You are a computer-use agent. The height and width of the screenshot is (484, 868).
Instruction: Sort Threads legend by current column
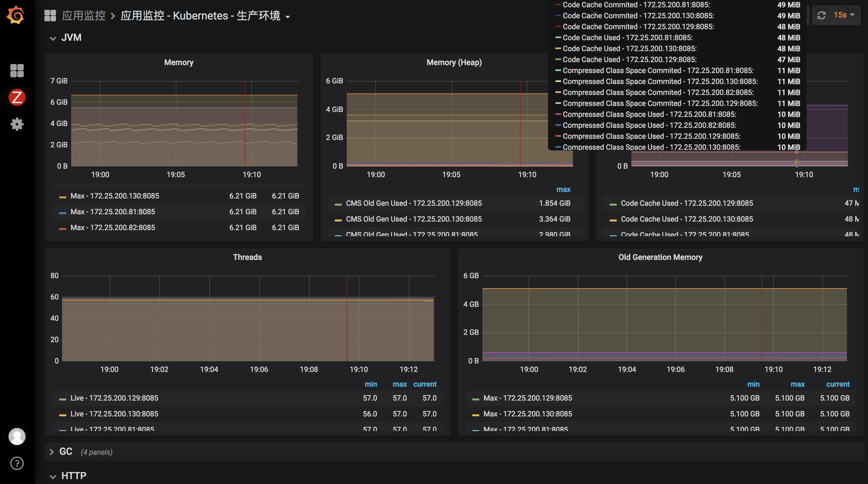pos(425,384)
